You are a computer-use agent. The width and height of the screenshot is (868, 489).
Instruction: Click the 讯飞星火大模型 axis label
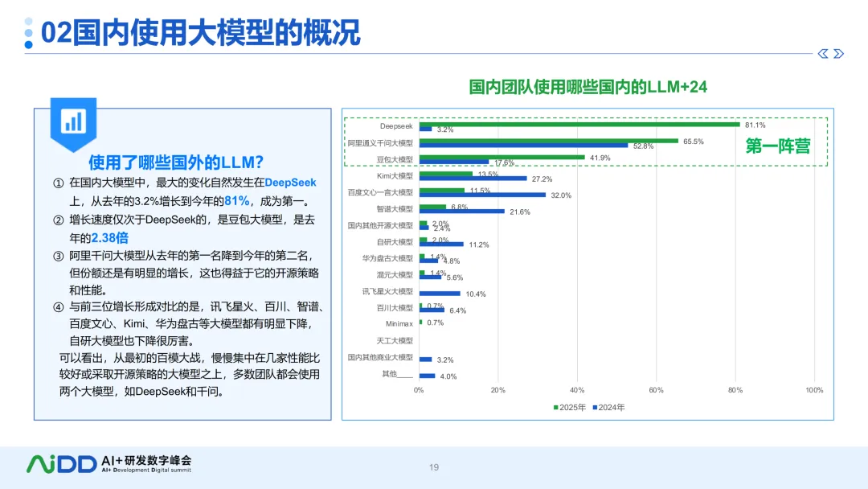coord(387,291)
